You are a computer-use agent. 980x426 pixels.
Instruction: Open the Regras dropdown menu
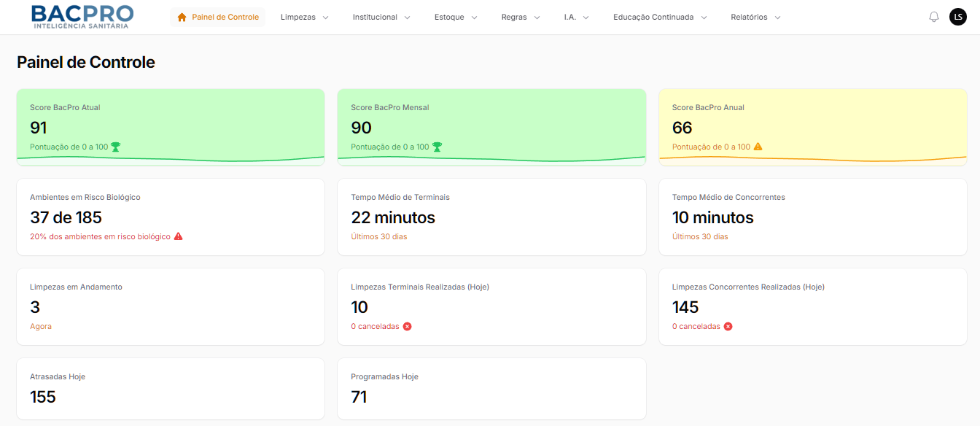tap(521, 17)
